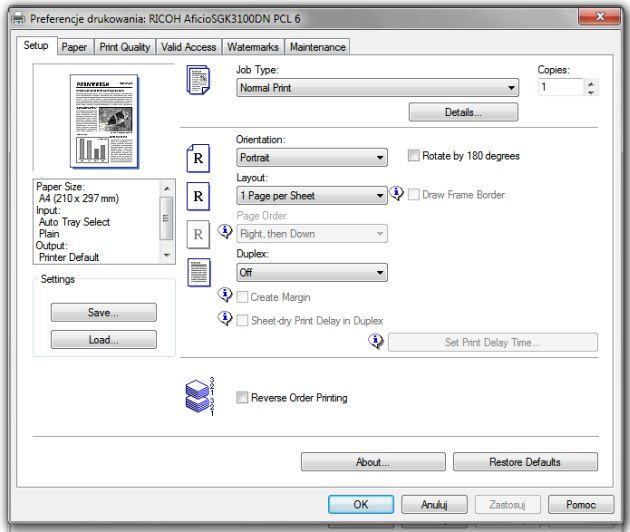Click the page preview thumbnail
This screenshot has height=532, width=630.
[104, 121]
